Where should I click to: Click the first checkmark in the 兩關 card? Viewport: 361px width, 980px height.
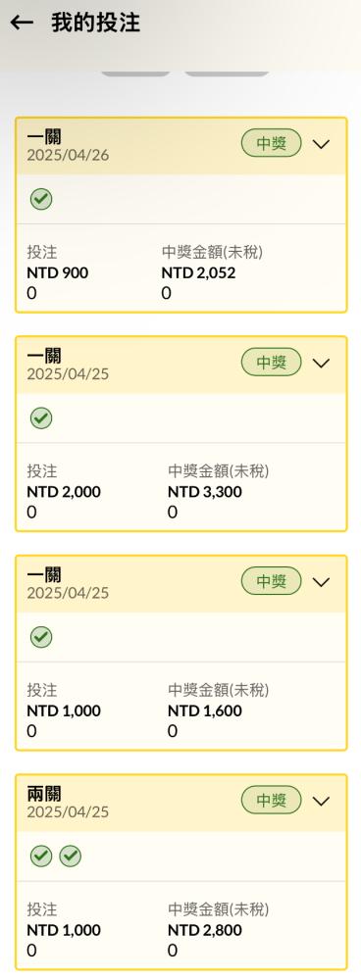[41, 857]
